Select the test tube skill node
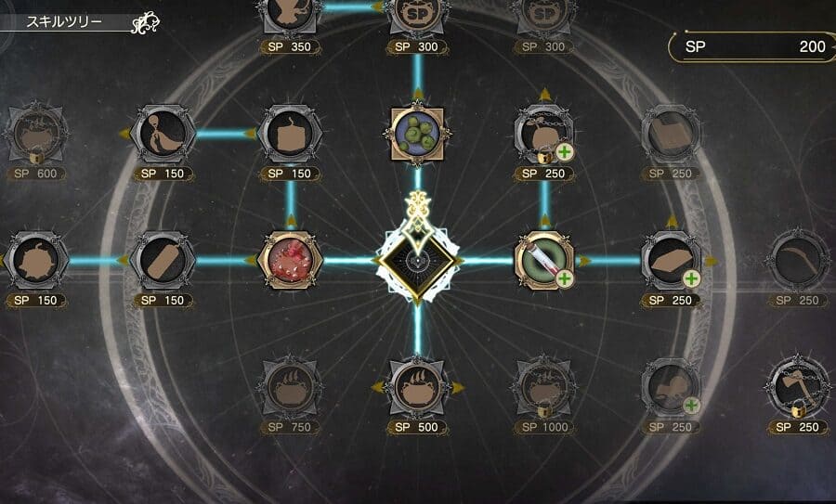Image resolution: width=836 pixels, height=504 pixels. coord(543,261)
